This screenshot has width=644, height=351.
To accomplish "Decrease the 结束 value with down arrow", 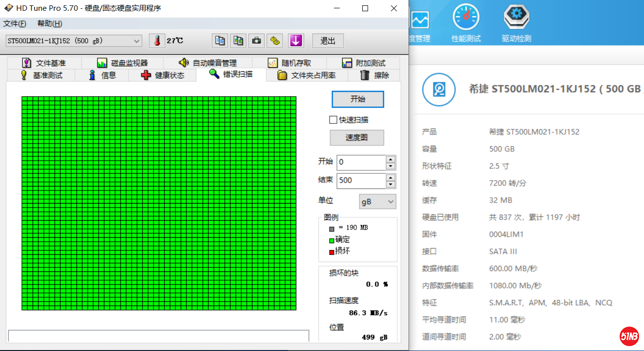I will 390,185.
